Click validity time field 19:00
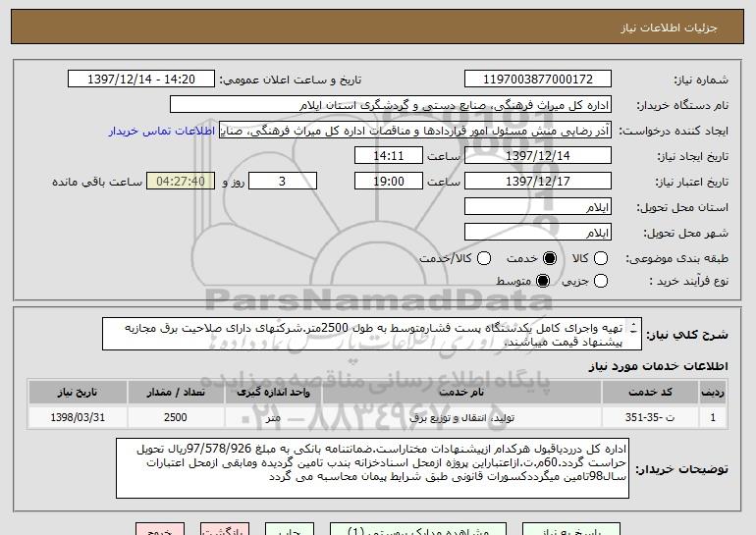The image size is (756, 535). (x=389, y=182)
